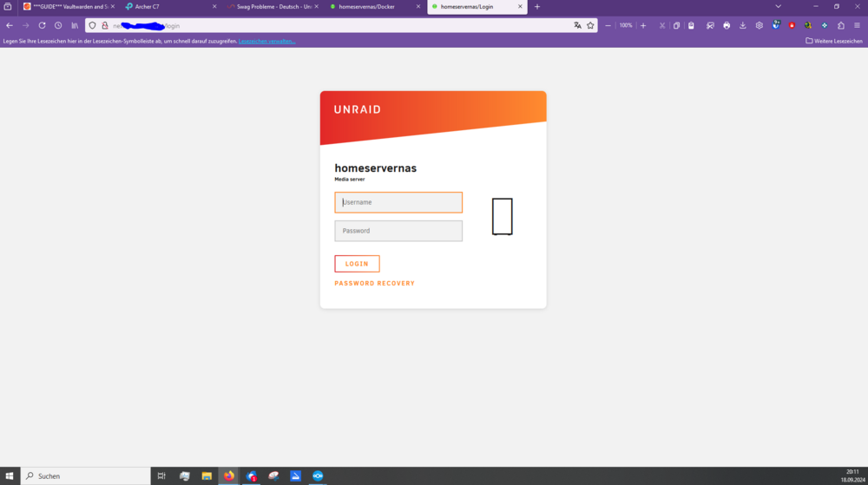Zoom out with the minus button
This screenshot has width=868, height=485.
[x=608, y=25]
